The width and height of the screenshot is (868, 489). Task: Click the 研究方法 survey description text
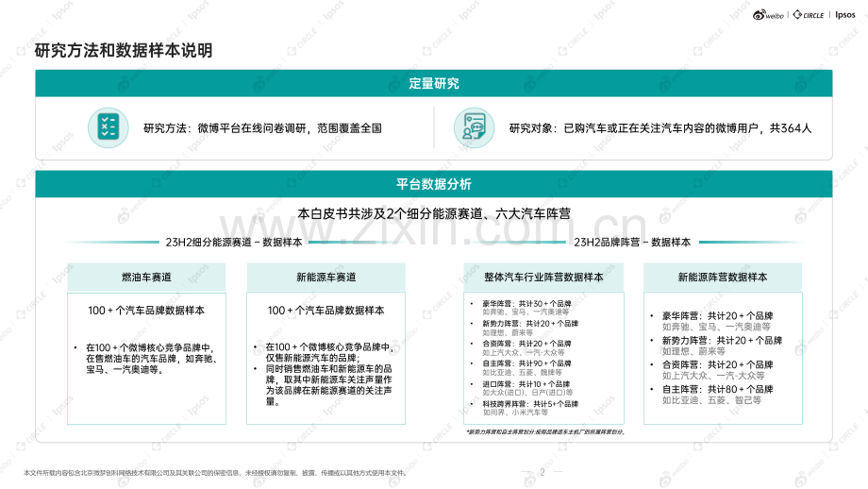[262, 128]
